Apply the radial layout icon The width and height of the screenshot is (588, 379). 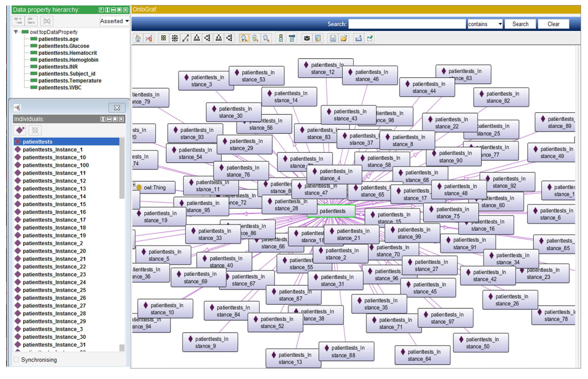(x=175, y=38)
